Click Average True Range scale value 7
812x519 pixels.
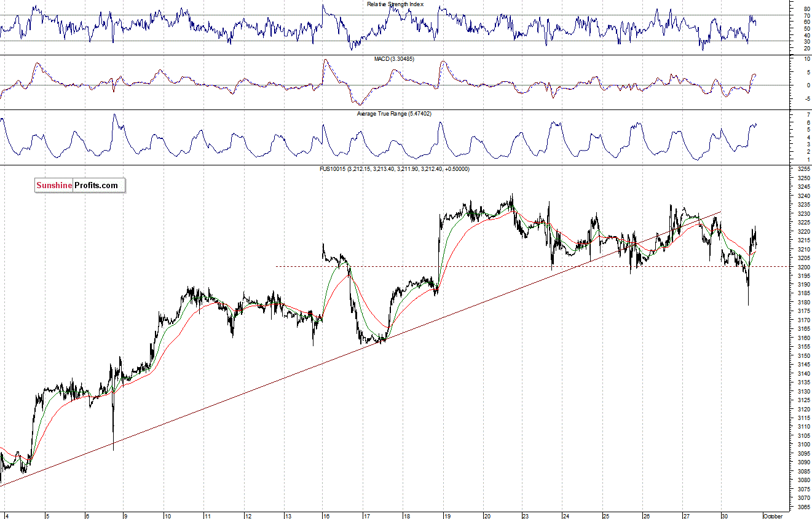click(x=807, y=116)
